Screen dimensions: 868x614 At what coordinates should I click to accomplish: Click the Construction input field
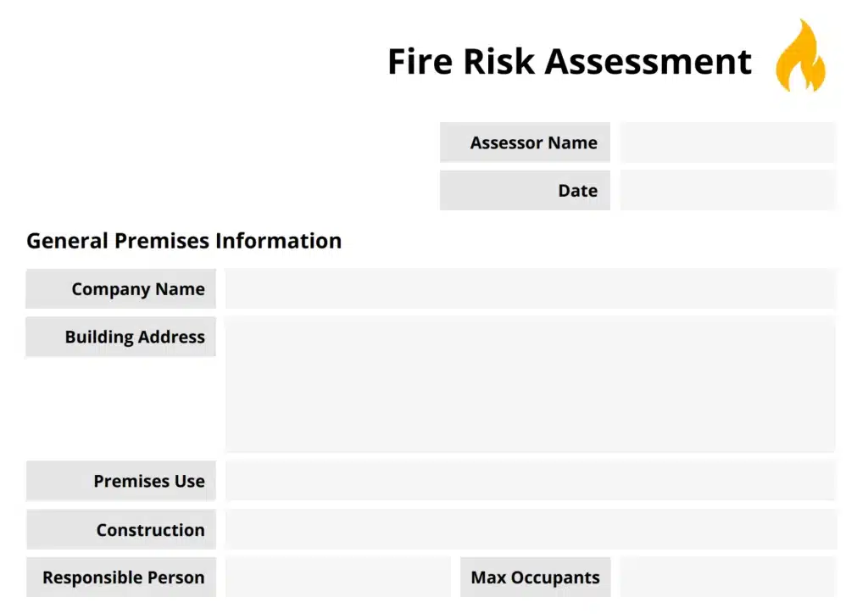[x=530, y=530]
